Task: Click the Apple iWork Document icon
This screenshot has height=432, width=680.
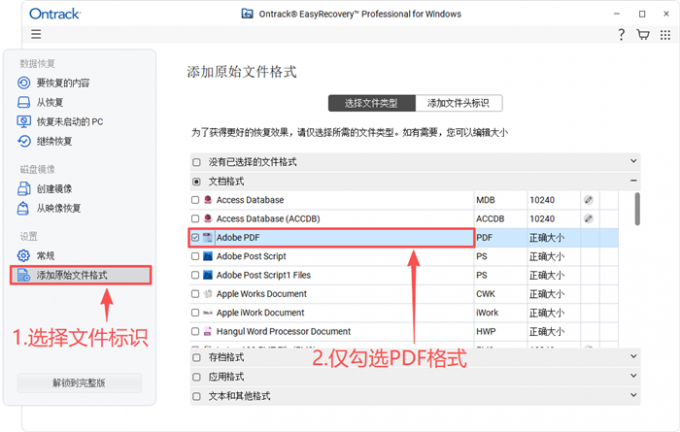Action: point(208,313)
